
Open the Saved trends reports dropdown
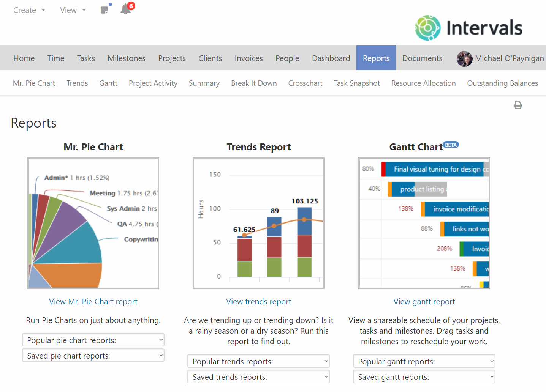(x=258, y=376)
